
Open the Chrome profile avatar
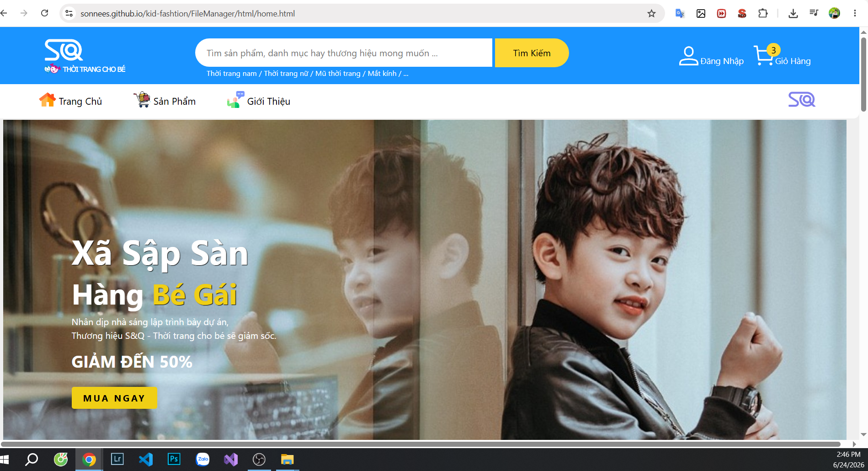(x=834, y=13)
